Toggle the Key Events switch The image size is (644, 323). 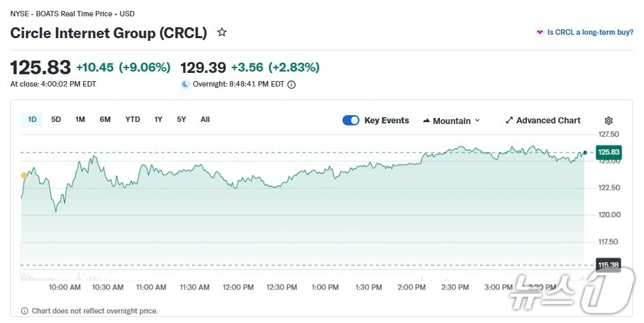point(351,121)
